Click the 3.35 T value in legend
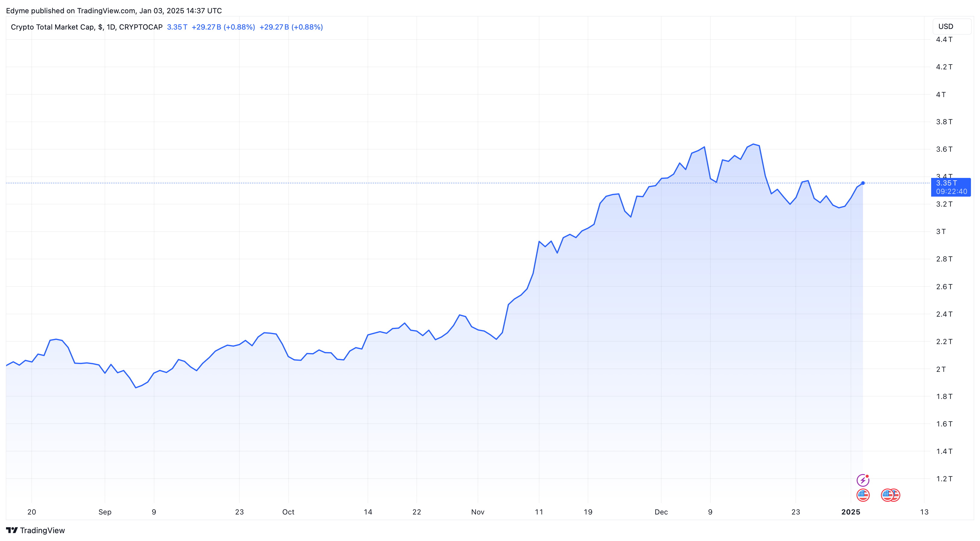This screenshot has height=541, width=980. 177,27
